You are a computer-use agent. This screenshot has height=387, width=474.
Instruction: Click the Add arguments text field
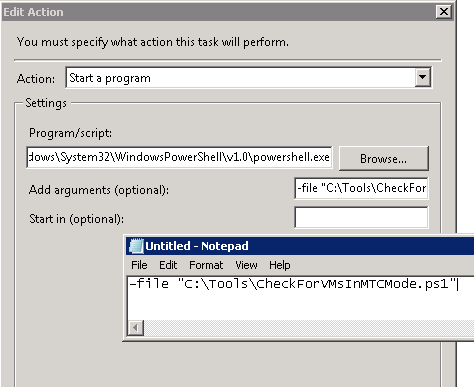coord(361,188)
